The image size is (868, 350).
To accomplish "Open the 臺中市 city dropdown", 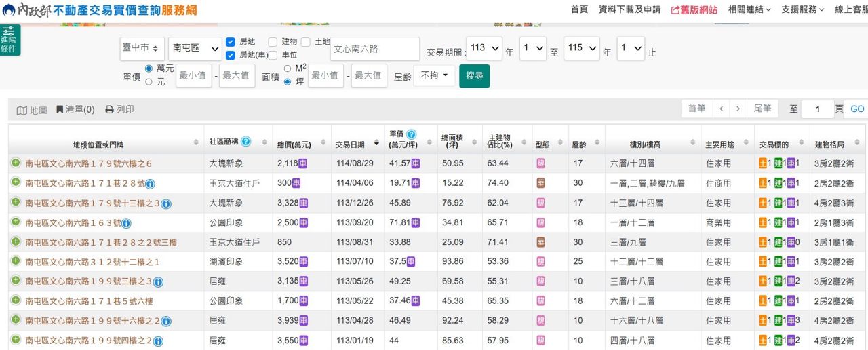I will 142,48.
